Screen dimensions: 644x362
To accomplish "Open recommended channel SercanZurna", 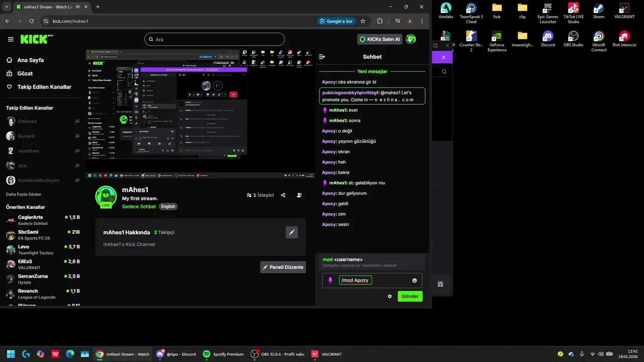I will click(43, 279).
